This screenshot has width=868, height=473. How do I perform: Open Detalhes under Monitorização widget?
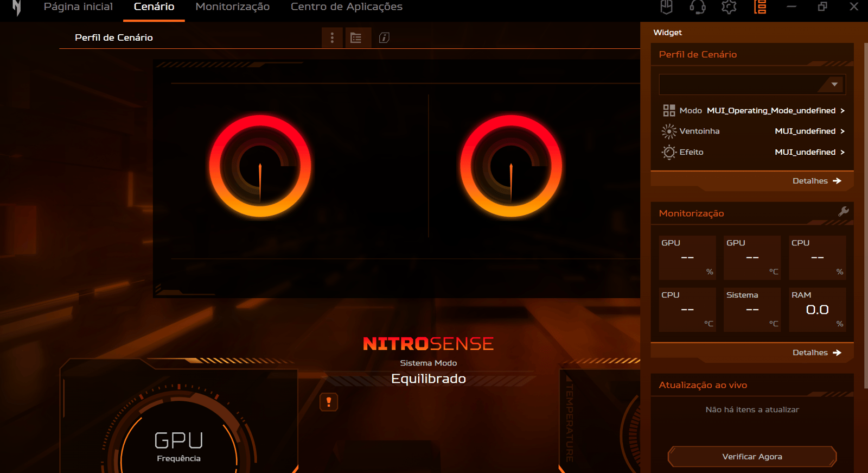coord(816,352)
